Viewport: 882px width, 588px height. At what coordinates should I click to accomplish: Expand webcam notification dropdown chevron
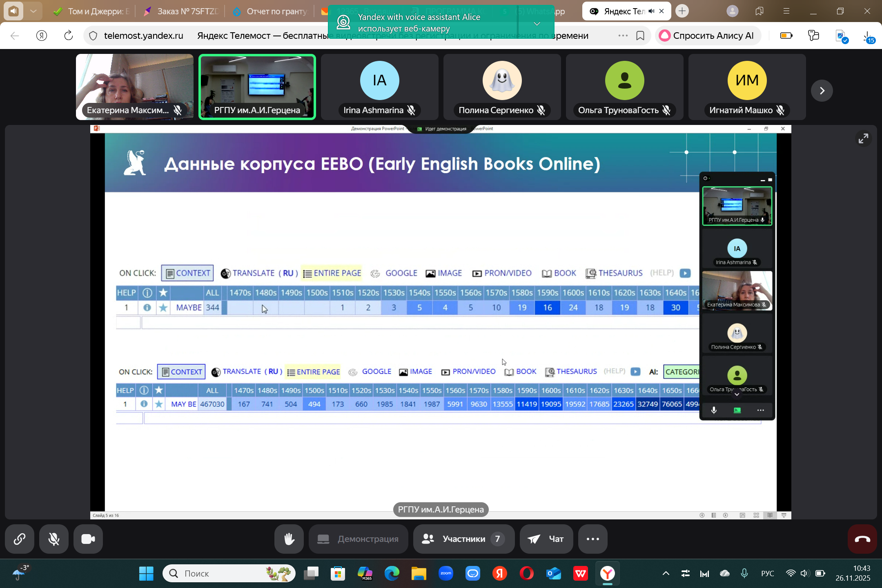537,23
